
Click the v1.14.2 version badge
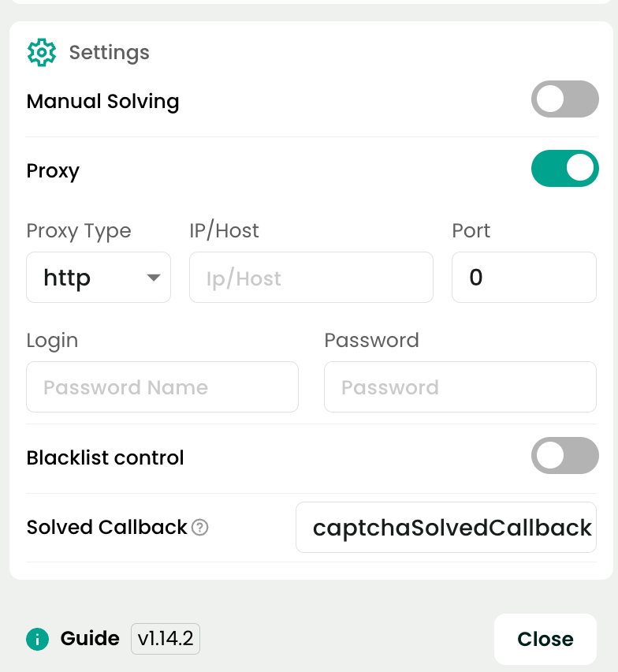(x=165, y=640)
